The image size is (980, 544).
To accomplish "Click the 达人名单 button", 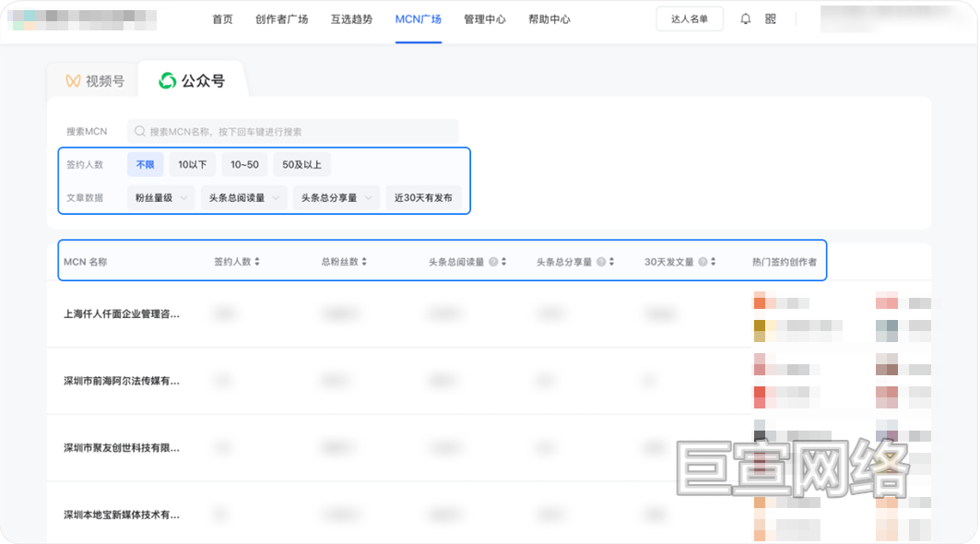I will click(690, 18).
